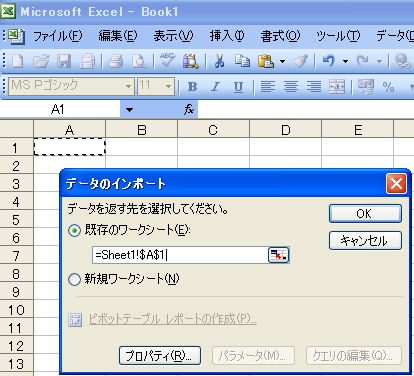Toggle Bold formatting
The width and height of the screenshot is (414, 376).
pyautogui.click(x=192, y=87)
